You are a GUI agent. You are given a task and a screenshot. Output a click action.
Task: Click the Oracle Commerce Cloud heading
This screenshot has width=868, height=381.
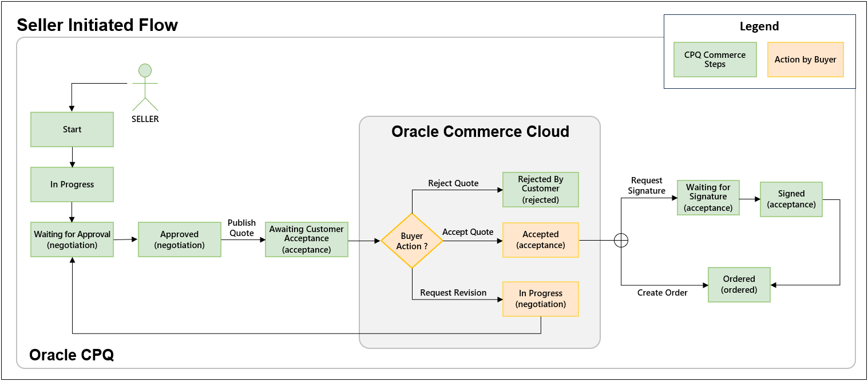(480, 131)
